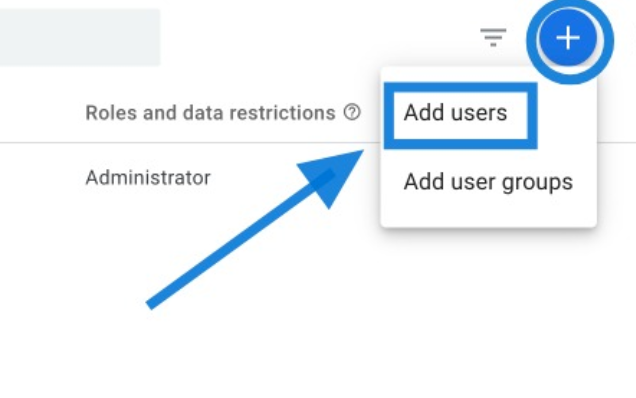The height and width of the screenshot is (398, 636).
Task: Open the filter users list control
Action: pyautogui.click(x=493, y=37)
